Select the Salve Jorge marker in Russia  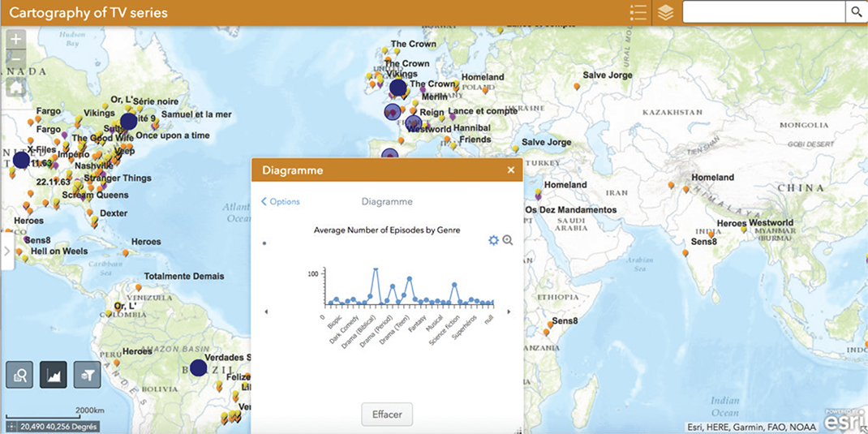coord(577,86)
